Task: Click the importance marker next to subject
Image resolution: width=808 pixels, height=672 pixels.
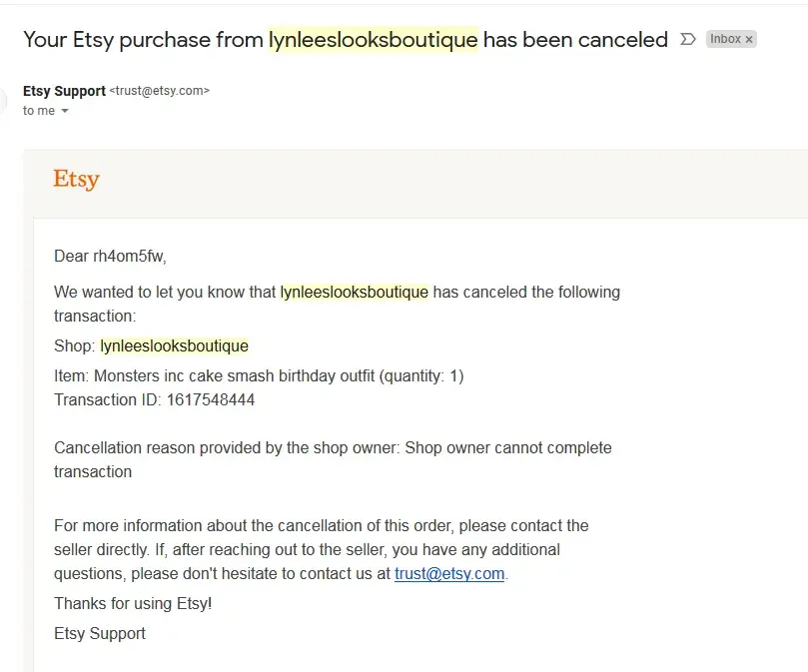Action: coord(687,40)
